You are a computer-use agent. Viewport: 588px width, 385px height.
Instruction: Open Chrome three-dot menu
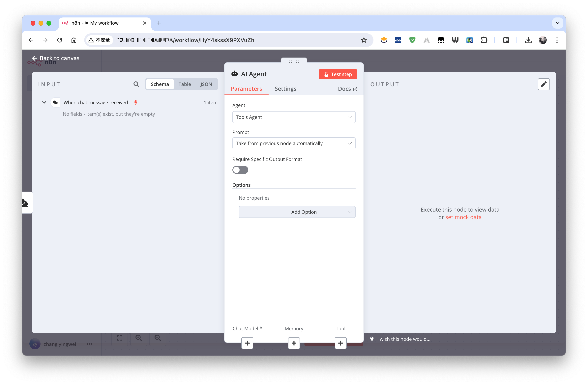(557, 40)
